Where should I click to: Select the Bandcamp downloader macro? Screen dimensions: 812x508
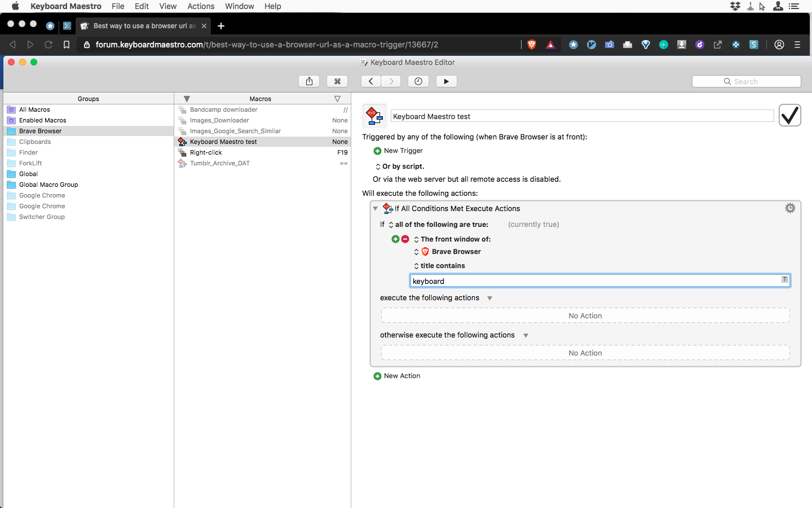click(262, 110)
